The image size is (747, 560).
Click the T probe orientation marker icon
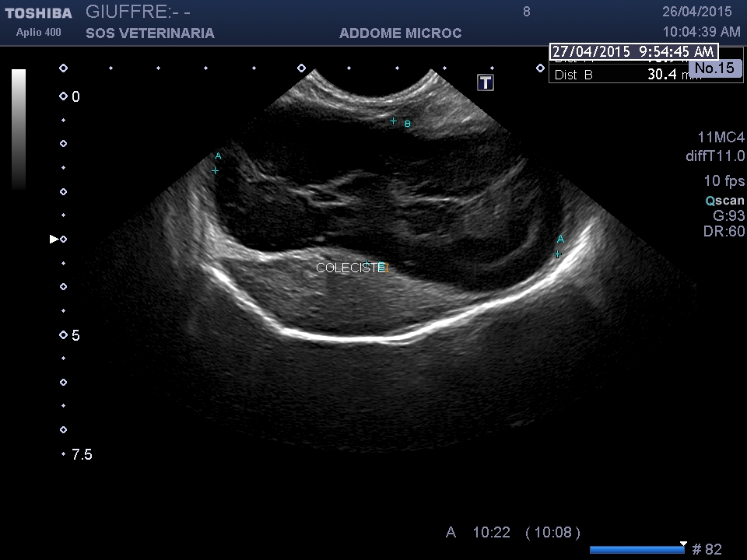coord(486,82)
